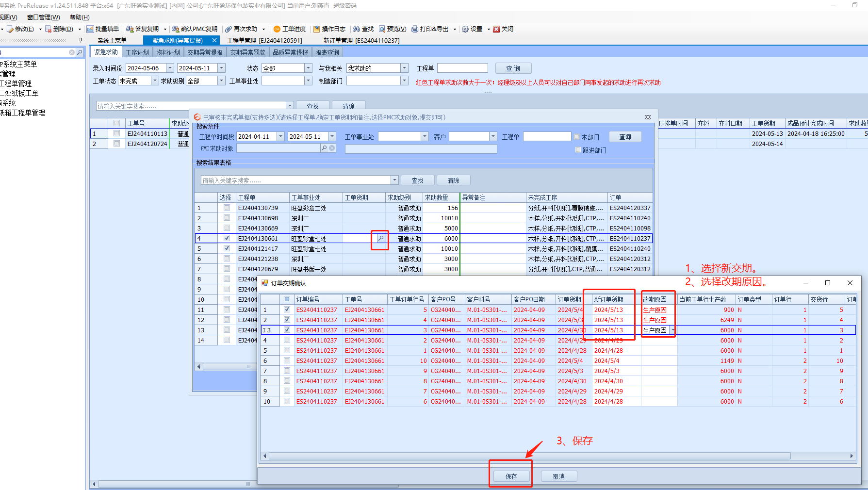Viewport: 868px width, 490px height.
Task: Open the 窗口管理(W) menu
Action: (x=44, y=17)
